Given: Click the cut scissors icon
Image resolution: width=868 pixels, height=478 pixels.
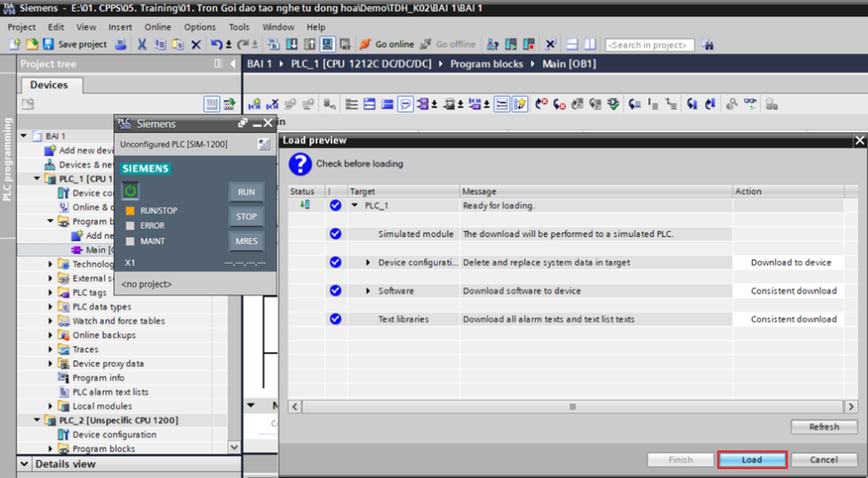Looking at the screenshot, I should click(x=142, y=44).
